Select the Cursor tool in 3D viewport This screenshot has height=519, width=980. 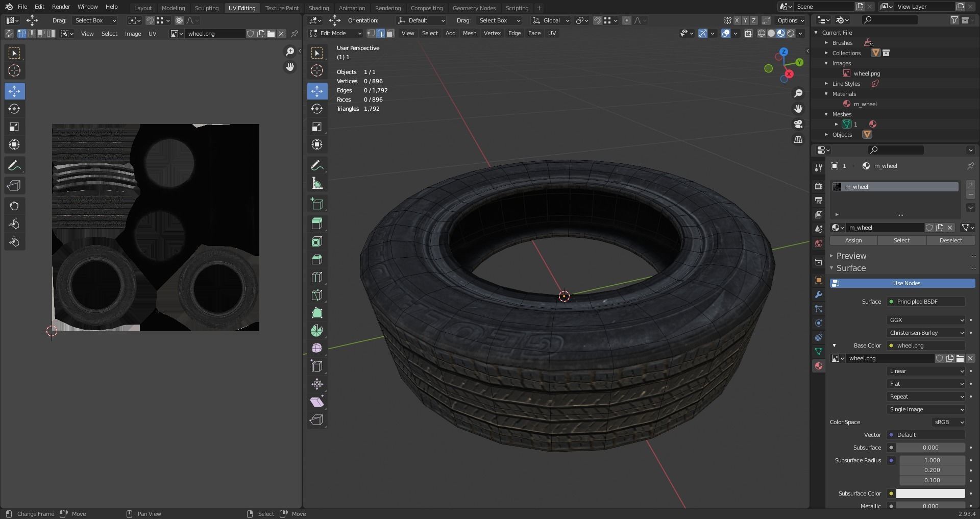[317, 70]
